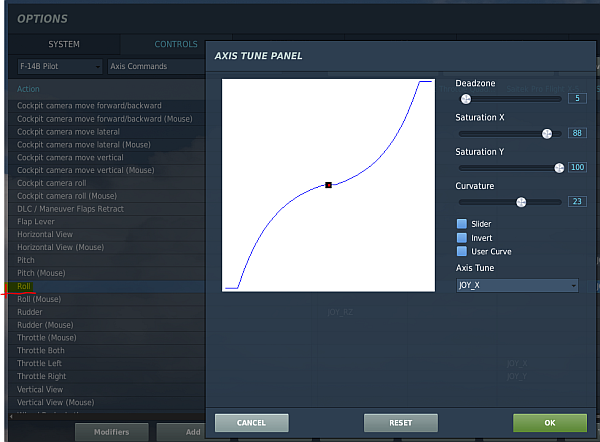Select the Roll (Mouse) action row

coord(107,299)
